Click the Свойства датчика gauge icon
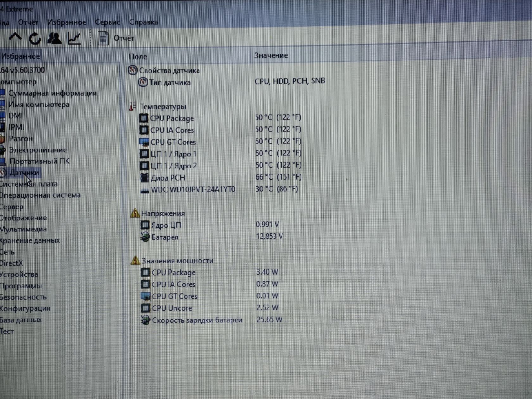Image resolution: width=532 pixels, height=399 pixels. click(x=132, y=70)
